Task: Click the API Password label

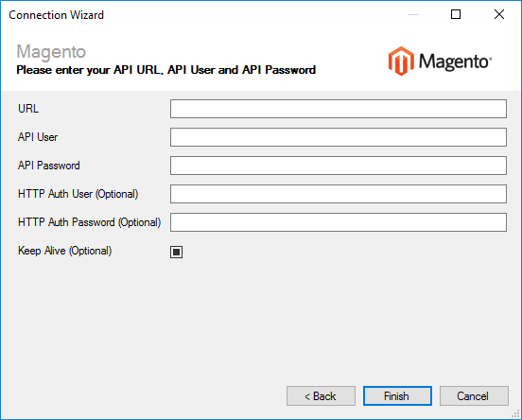Action: (49, 166)
